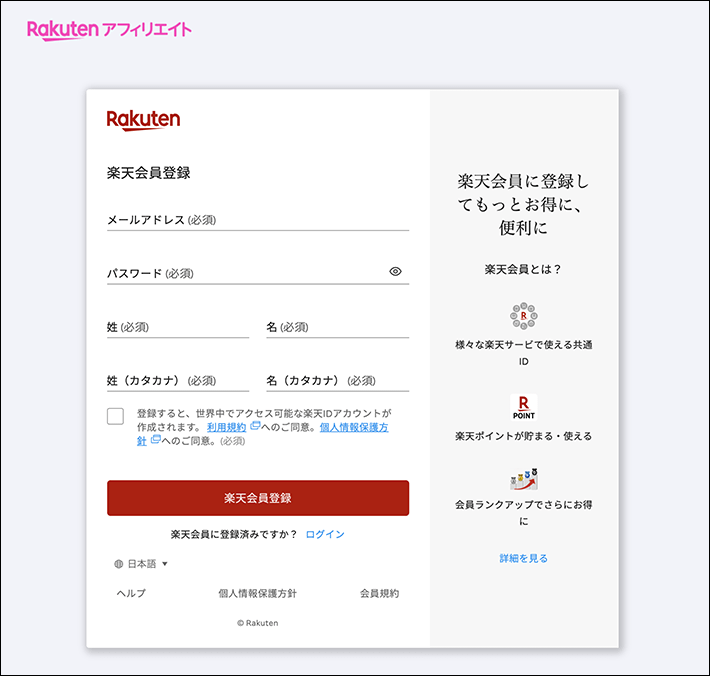Click the globe language icon
Image resolution: width=710 pixels, height=676 pixels.
[119, 564]
